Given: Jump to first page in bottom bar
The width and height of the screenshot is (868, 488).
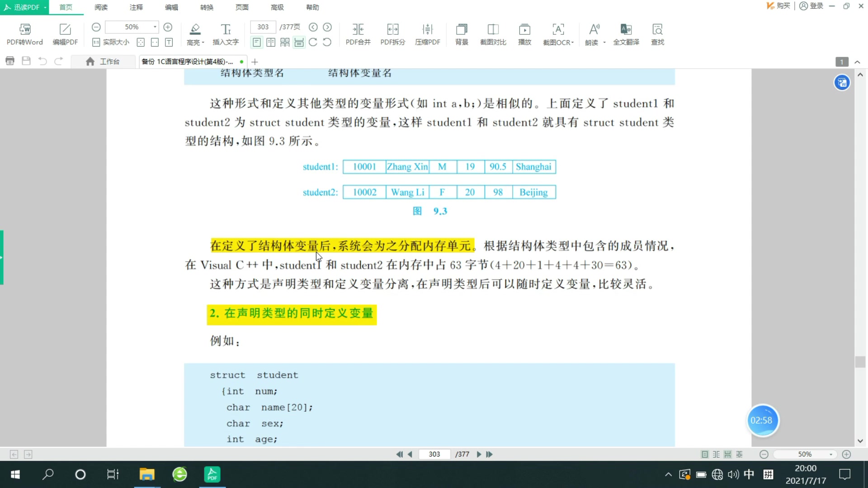Looking at the screenshot, I should point(399,454).
